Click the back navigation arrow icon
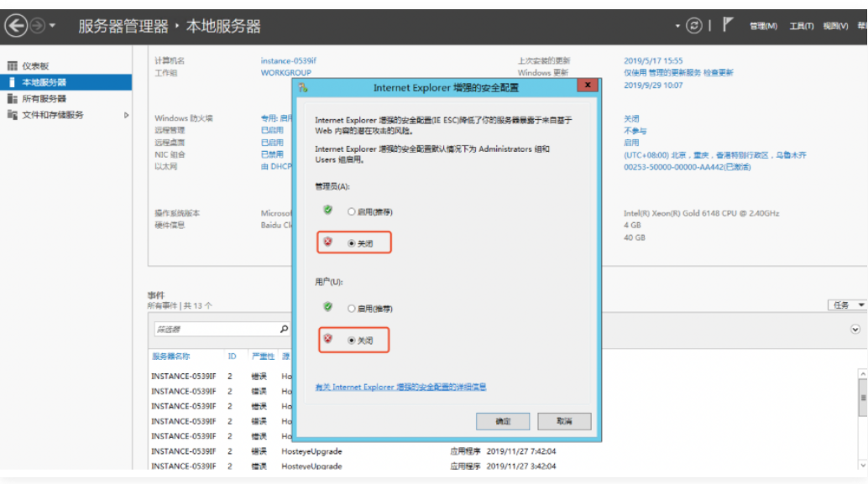 pos(16,26)
